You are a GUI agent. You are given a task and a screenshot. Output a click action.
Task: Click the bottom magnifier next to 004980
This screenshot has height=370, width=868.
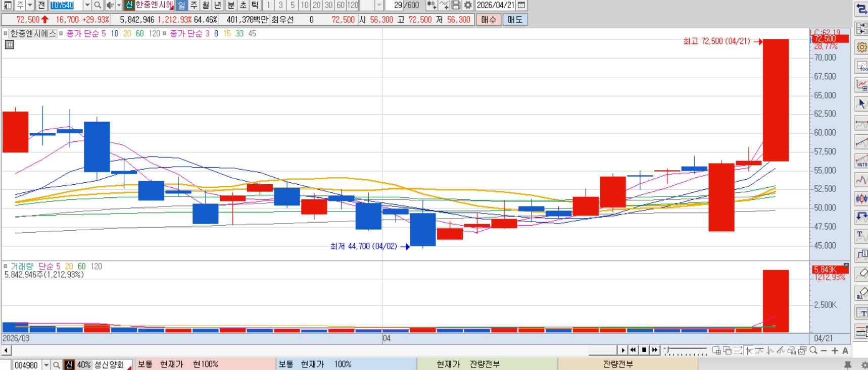point(57,365)
